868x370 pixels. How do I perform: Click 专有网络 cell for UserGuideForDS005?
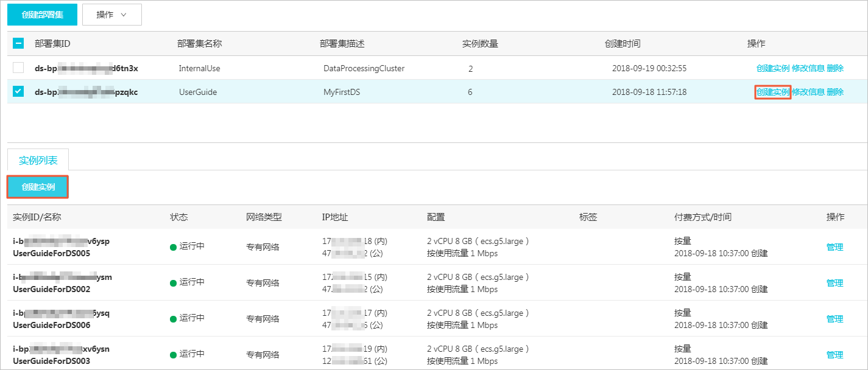pos(263,247)
